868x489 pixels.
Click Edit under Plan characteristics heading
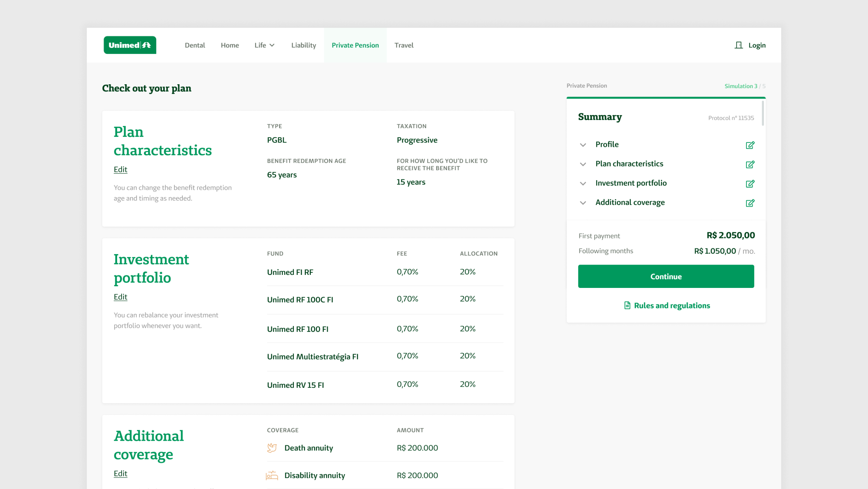tap(120, 169)
